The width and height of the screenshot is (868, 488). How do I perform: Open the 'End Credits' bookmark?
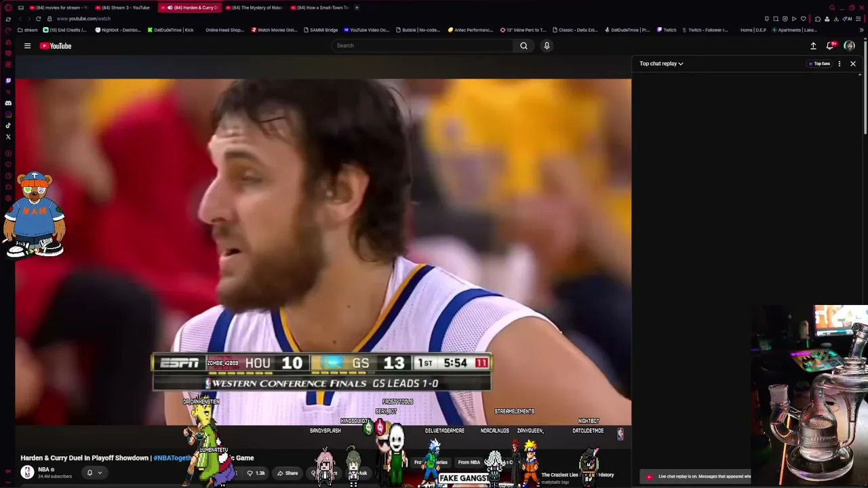click(x=65, y=30)
